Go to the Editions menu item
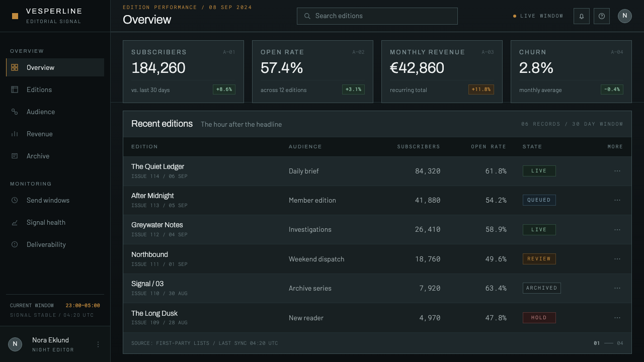 pos(55,89)
